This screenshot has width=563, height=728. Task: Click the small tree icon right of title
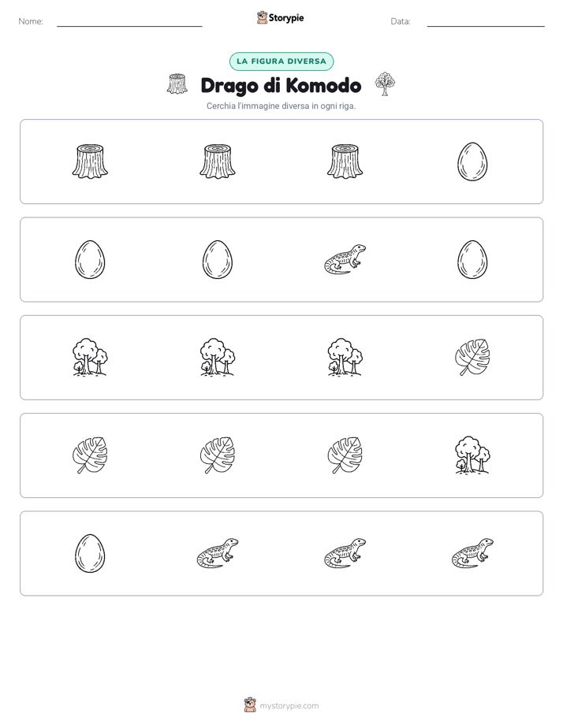pyautogui.click(x=385, y=84)
